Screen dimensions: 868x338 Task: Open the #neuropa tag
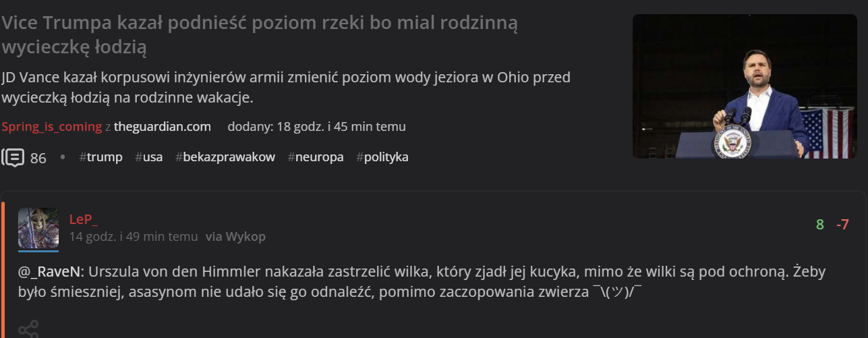pos(316,157)
